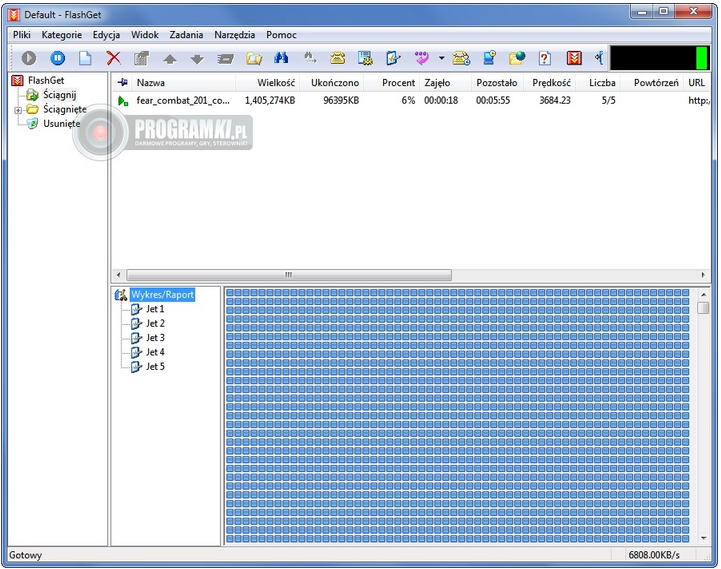Click the Start download play icon
The width and height of the screenshot is (721, 569).
tap(29, 58)
